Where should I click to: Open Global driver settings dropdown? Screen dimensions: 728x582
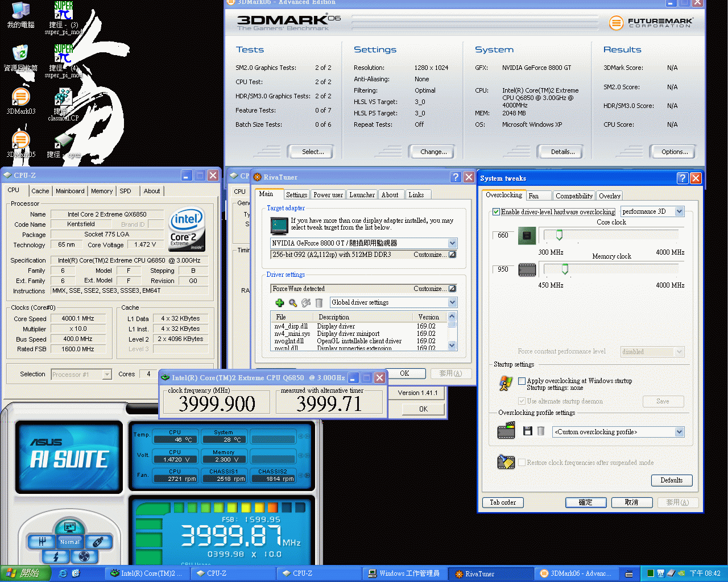[x=452, y=302]
